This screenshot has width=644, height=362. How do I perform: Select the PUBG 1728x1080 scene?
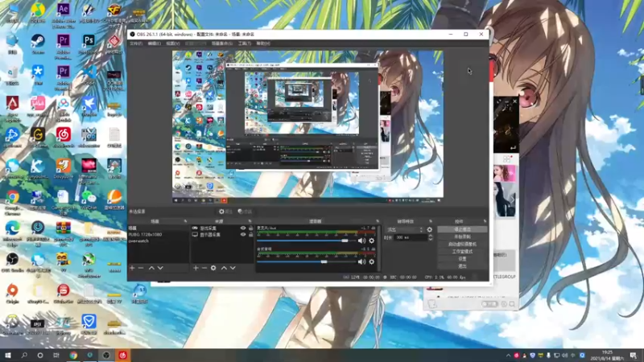point(158,235)
